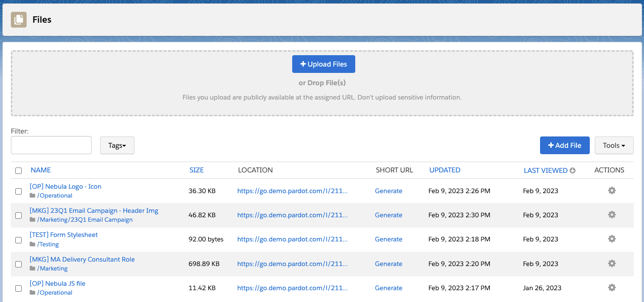The width and height of the screenshot is (644, 302).
Task: Open the [MKG] MA Delivery Consultant Role file
Action: [82, 259]
